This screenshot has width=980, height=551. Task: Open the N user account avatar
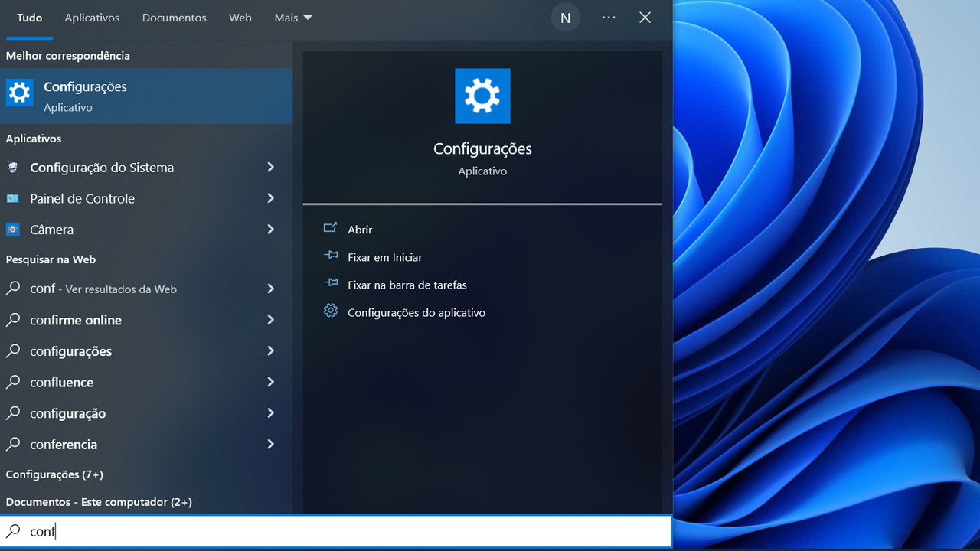click(566, 18)
